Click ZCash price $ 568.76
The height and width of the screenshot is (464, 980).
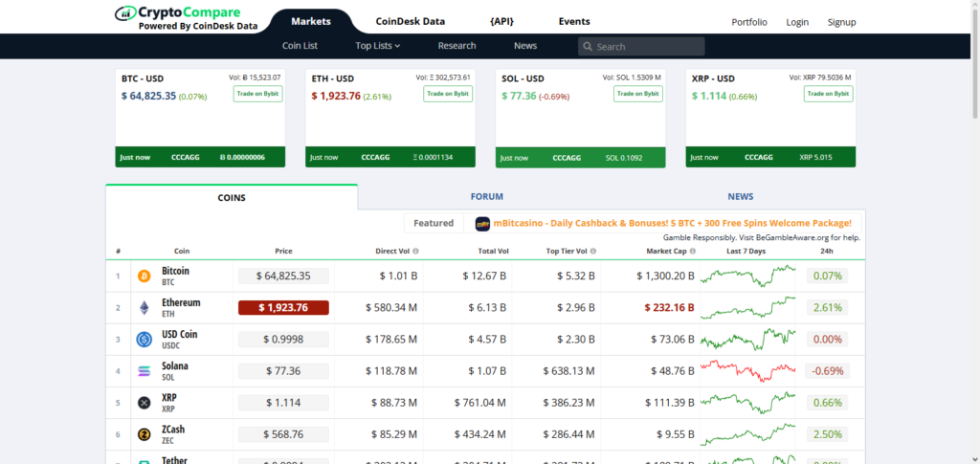point(283,434)
